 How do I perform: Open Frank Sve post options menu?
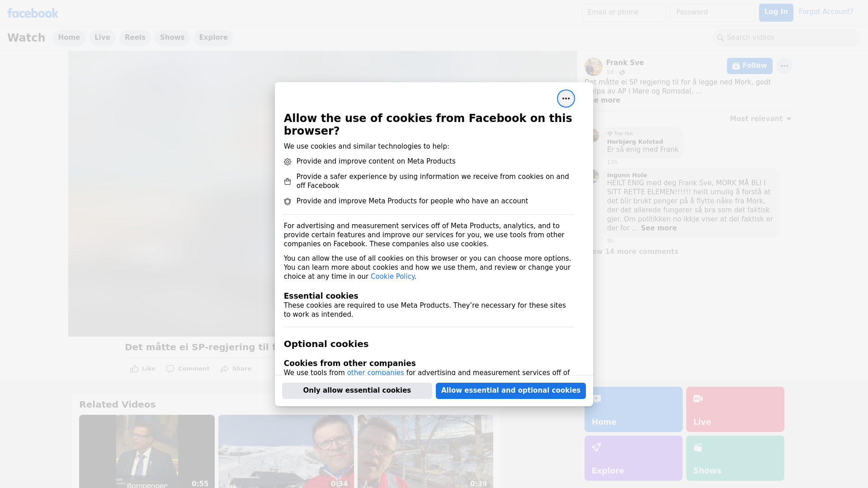(x=784, y=66)
